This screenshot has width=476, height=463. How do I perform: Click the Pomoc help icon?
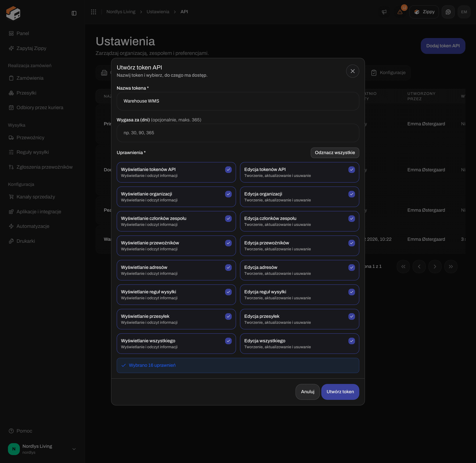point(11,431)
